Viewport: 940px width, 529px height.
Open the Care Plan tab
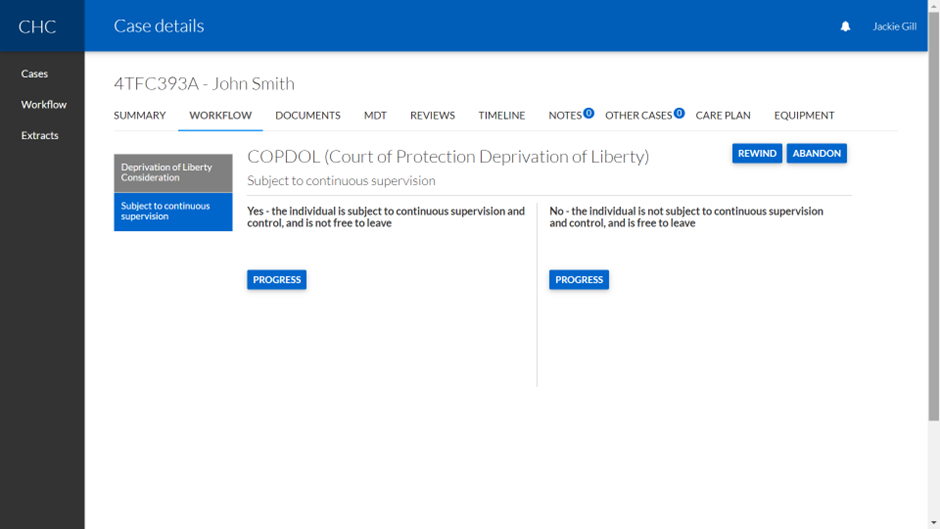(x=723, y=116)
